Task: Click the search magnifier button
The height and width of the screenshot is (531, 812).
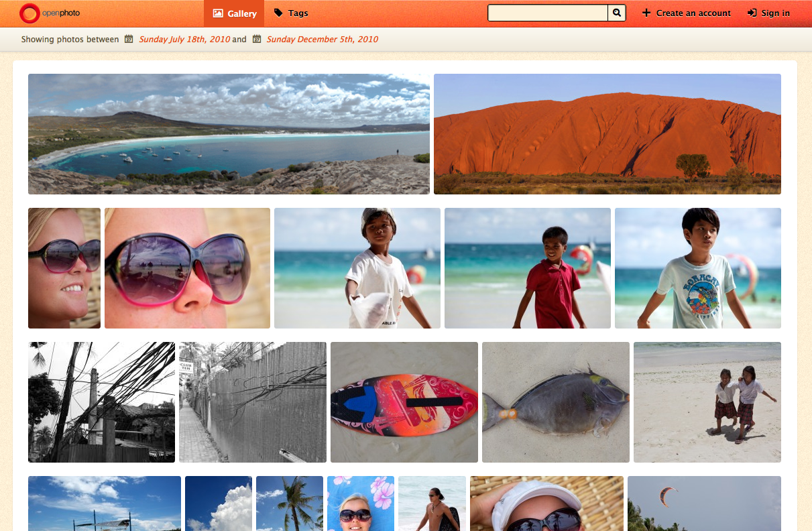Action: click(x=617, y=13)
